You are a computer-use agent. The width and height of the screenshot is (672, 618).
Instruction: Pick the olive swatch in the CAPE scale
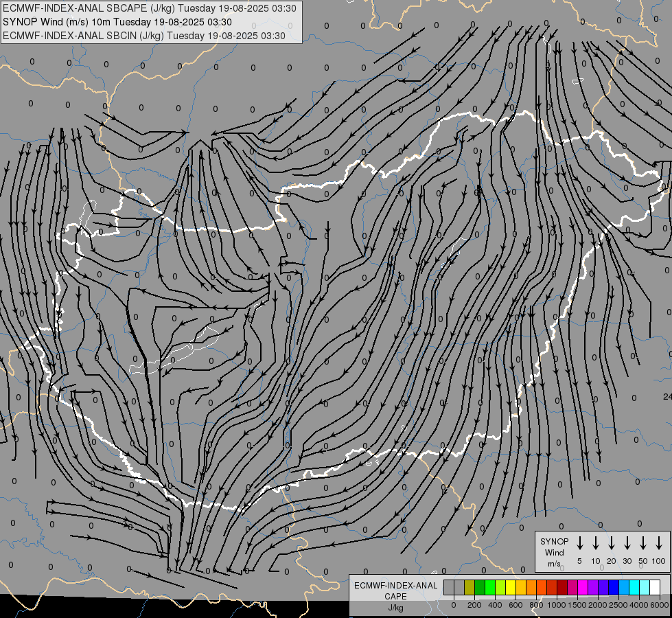tap(470, 587)
